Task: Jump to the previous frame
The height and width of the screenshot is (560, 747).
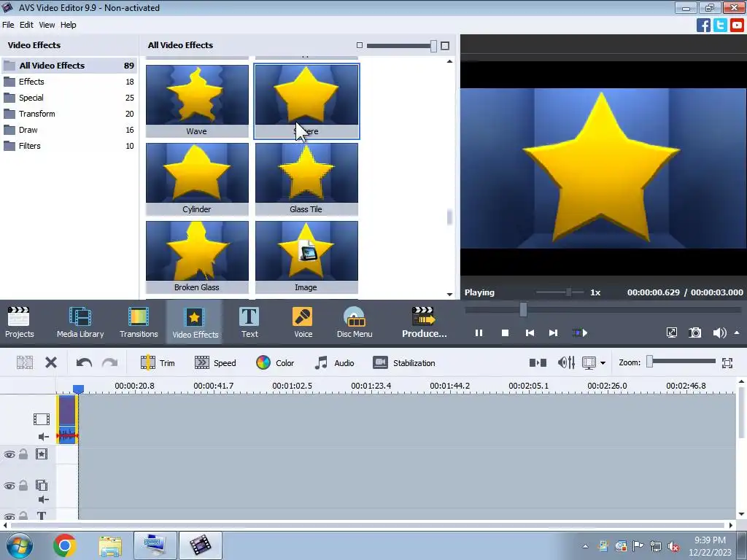Action: point(530,332)
